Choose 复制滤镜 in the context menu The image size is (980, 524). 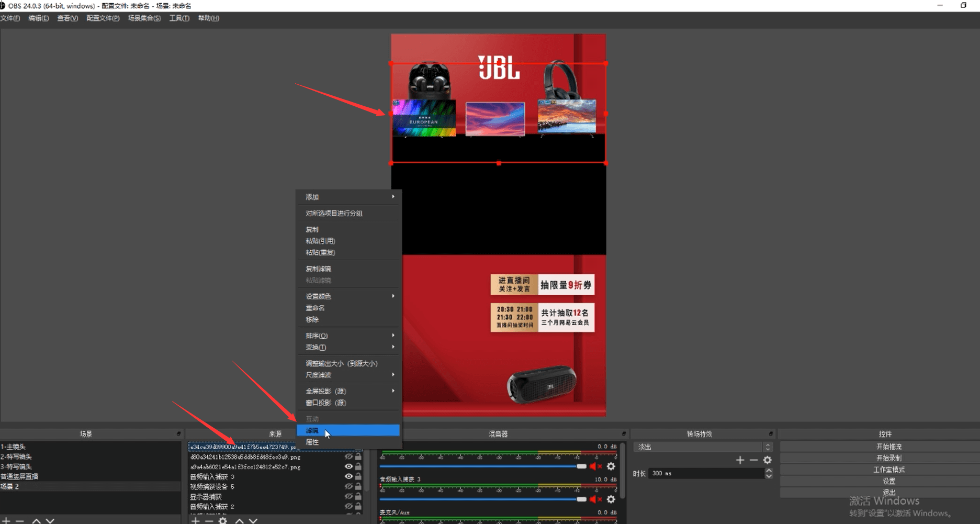[x=348, y=269]
